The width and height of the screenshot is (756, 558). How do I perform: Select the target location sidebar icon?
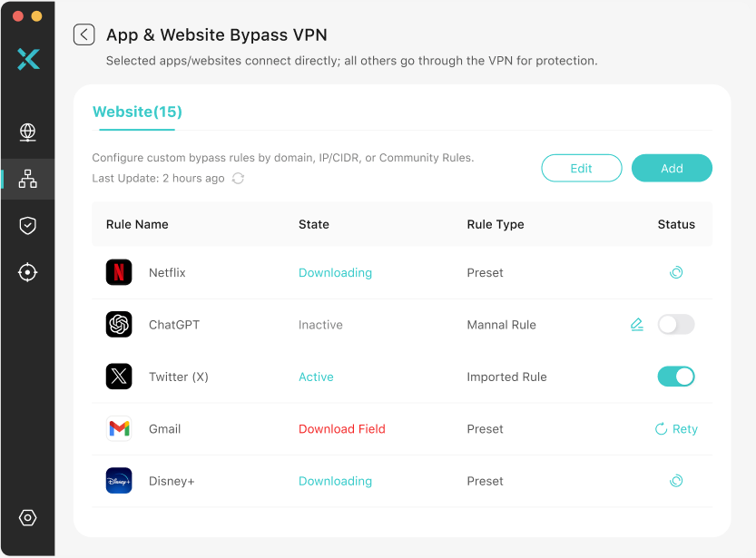(x=27, y=272)
